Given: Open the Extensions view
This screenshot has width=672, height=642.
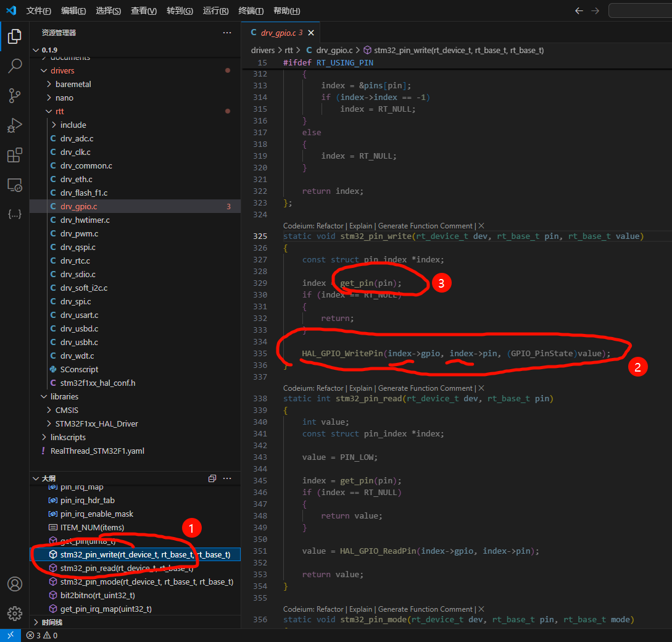Looking at the screenshot, I should coord(15,155).
